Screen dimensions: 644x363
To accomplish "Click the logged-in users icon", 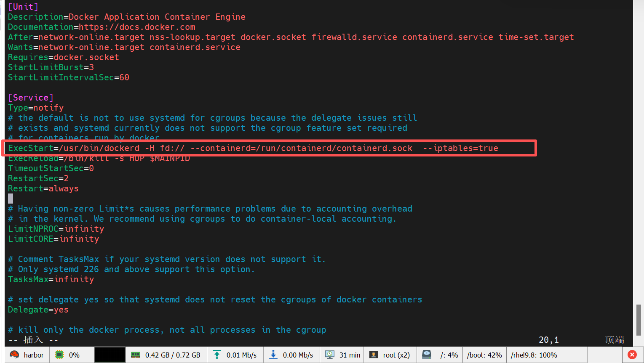I will pos(374,355).
